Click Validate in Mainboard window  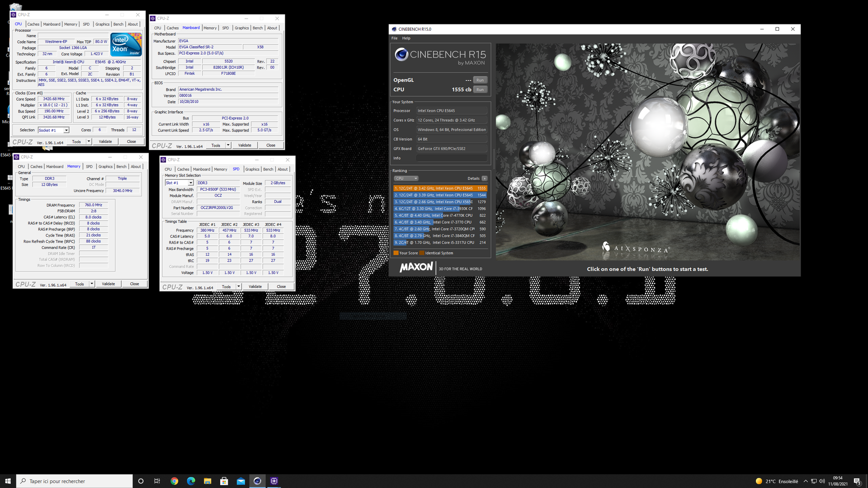[245, 145]
